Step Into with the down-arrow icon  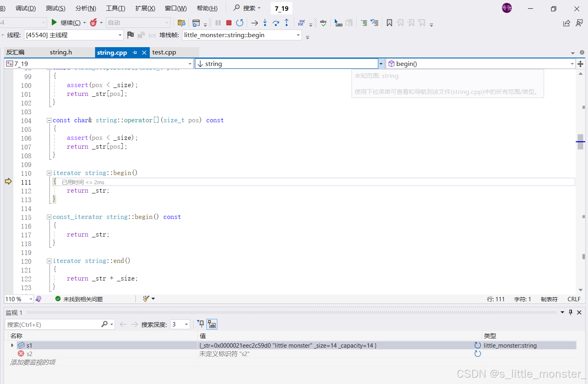(265, 23)
